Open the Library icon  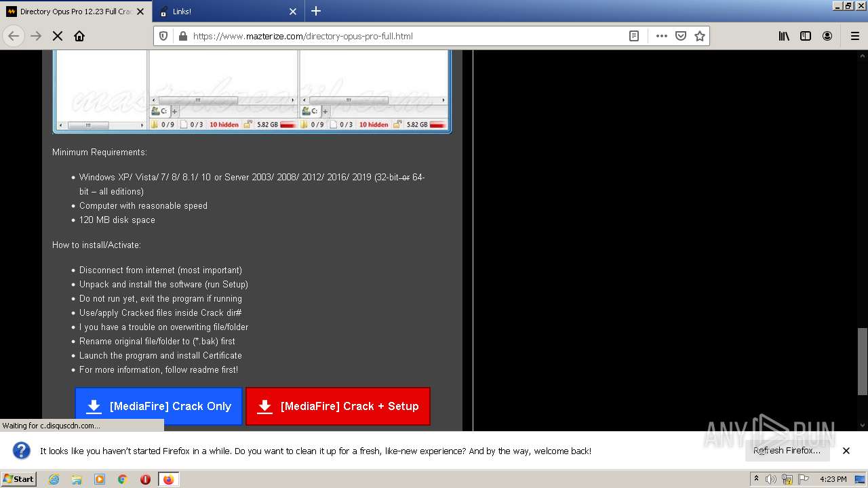[x=784, y=36]
